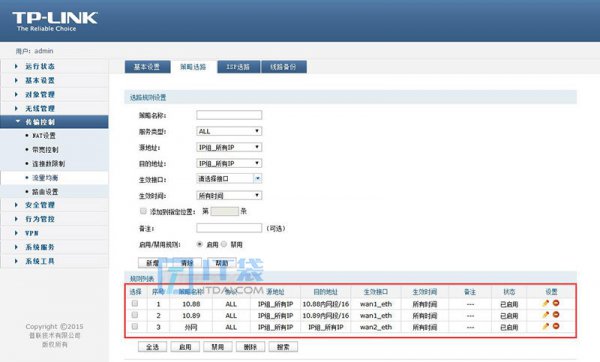
Task: Edit the 外网 rule pencil icon
Action: coord(546,326)
